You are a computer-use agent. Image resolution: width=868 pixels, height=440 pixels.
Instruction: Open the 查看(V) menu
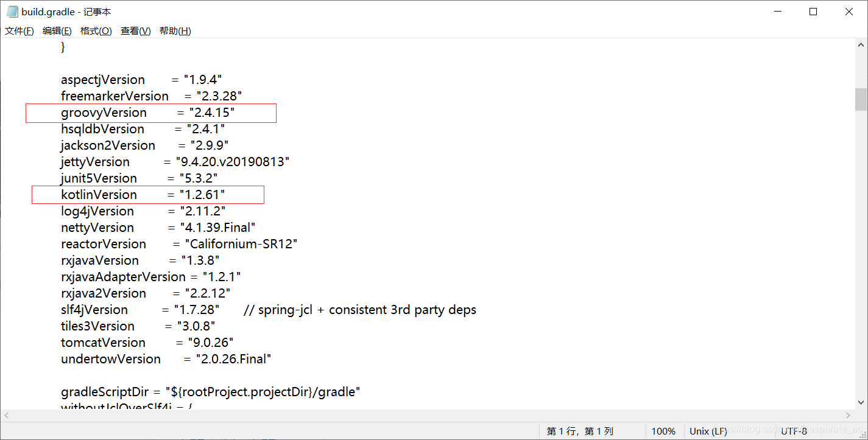coord(136,31)
